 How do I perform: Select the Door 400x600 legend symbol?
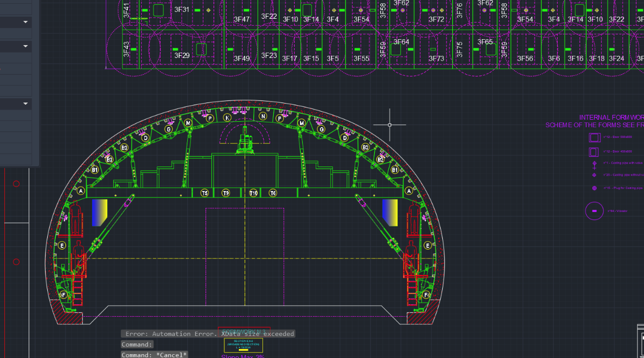pyautogui.click(x=594, y=151)
